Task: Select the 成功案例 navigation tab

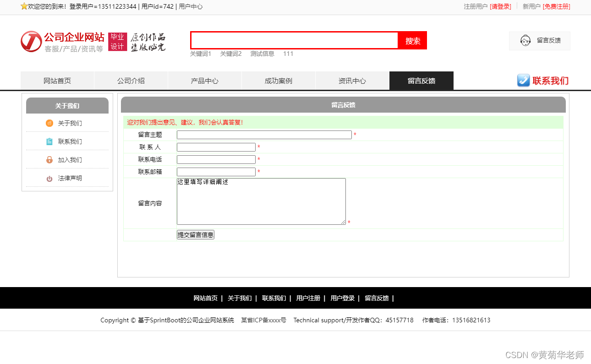Action: coord(278,80)
